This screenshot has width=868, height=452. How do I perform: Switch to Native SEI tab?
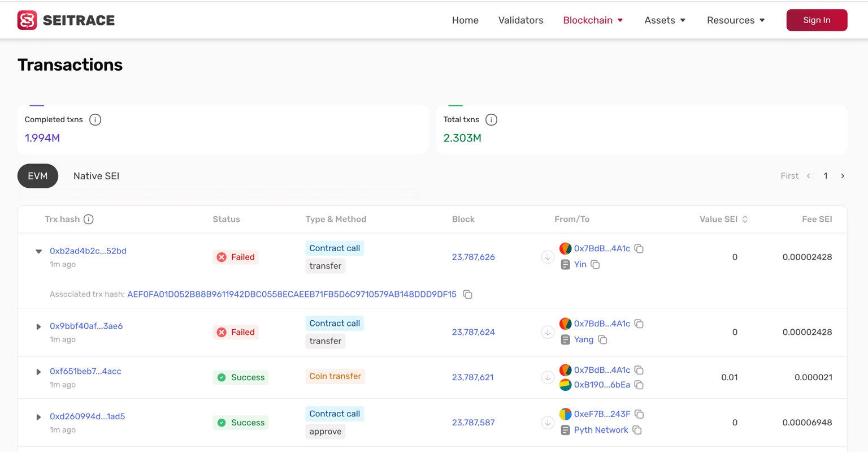point(97,176)
